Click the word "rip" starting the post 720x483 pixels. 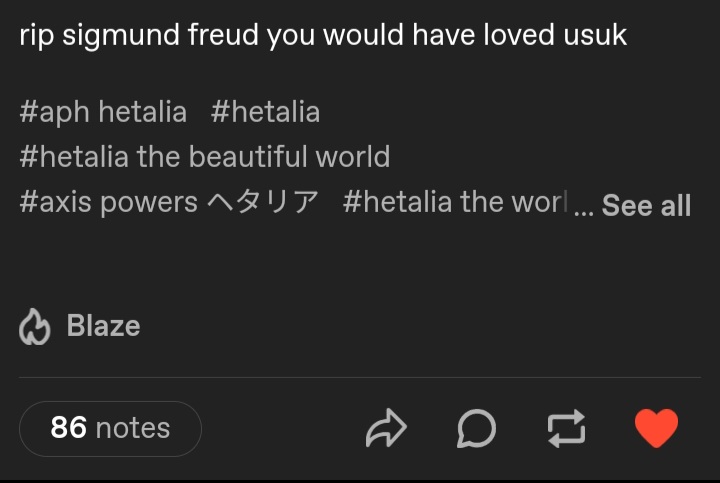click(x=37, y=35)
